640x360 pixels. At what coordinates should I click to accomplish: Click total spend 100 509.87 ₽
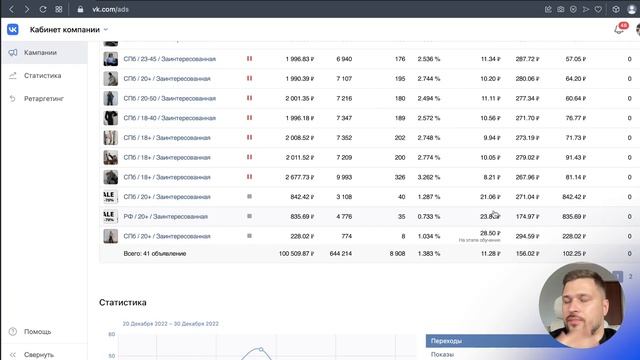296,253
